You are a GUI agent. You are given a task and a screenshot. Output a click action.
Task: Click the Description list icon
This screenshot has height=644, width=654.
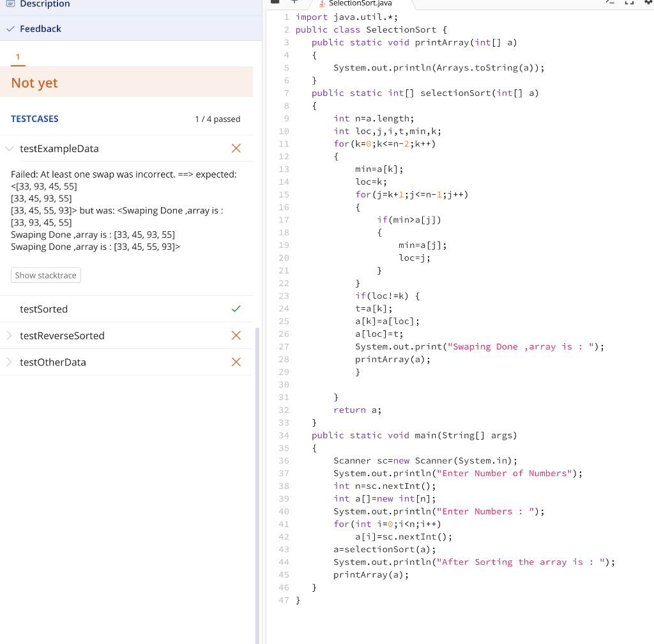[x=10, y=4]
